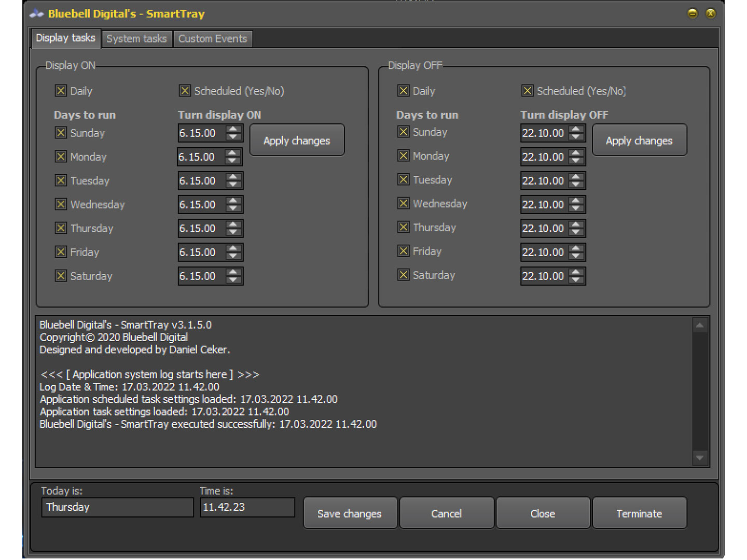Hit the Cancel button
The height and width of the screenshot is (560, 747).
tap(446, 513)
